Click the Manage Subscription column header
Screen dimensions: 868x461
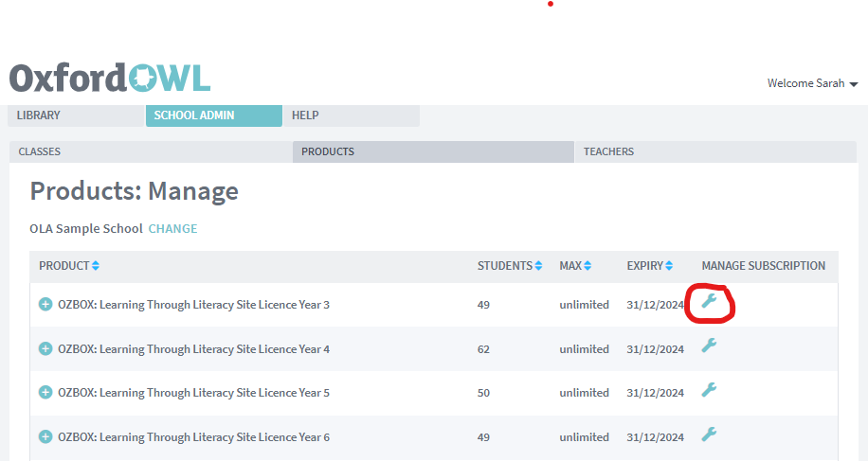coord(764,266)
